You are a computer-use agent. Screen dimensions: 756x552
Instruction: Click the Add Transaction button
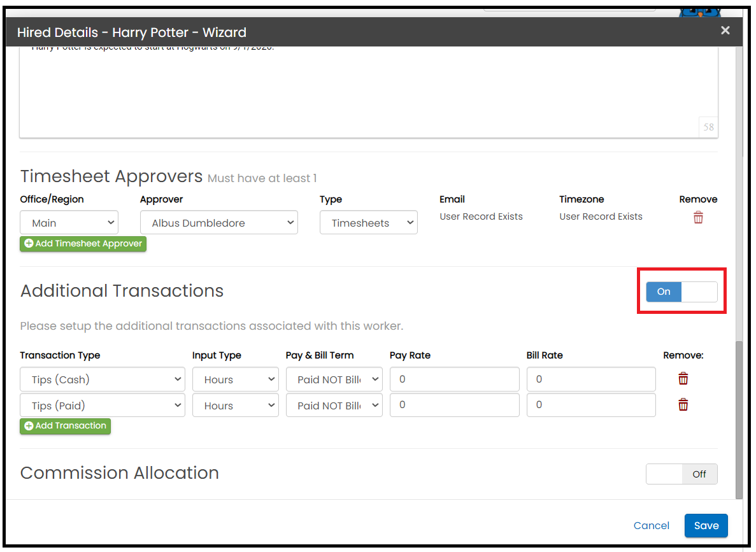point(65,426)
